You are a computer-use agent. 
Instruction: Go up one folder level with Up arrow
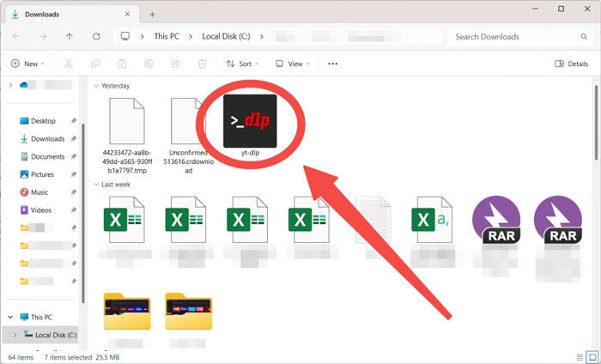click(70, 37)
